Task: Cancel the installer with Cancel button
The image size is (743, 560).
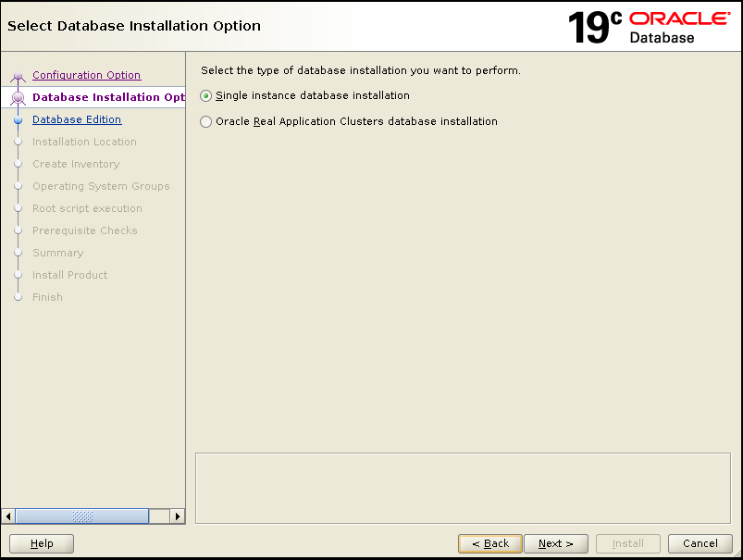Action: point(700,543)
